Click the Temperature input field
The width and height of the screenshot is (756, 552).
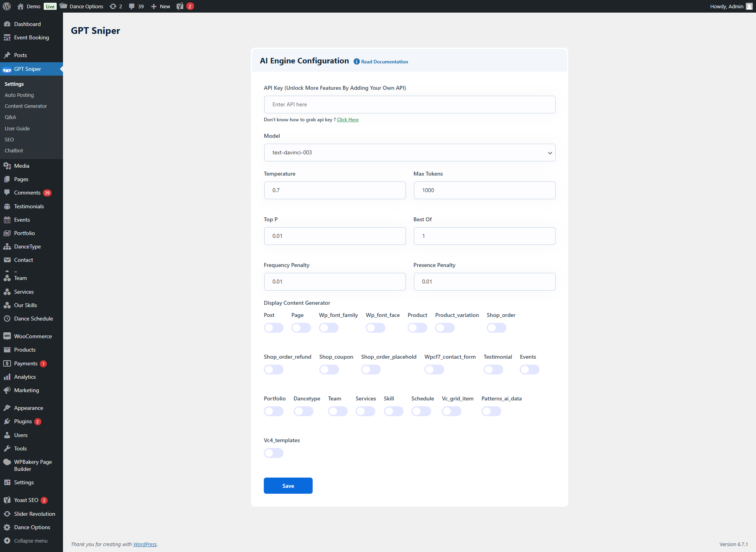coord(335,190)
